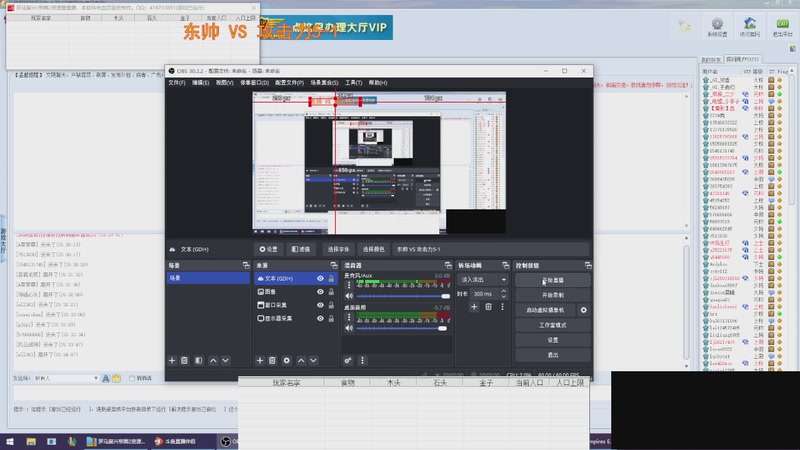The width and height of the screenshot is (800, 450).
Task: Open the Tools menu in OBS
Action: coord(353,83)
